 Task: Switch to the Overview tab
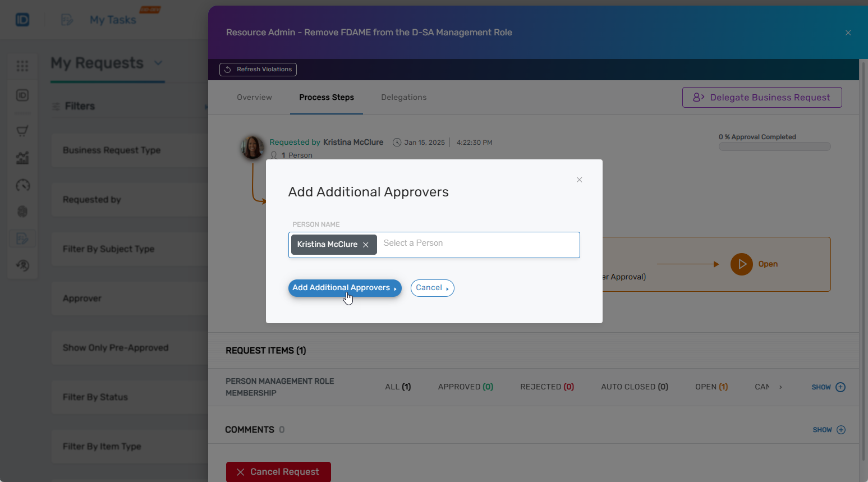[x=254, y=97]
